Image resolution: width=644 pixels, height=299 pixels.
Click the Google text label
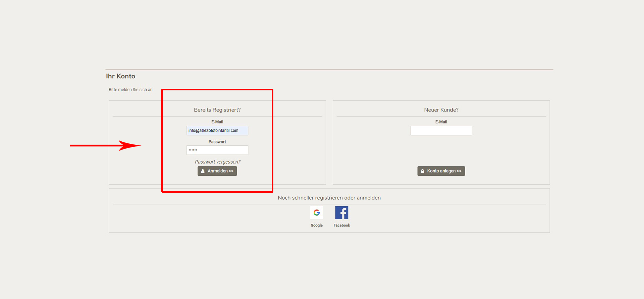click(317, 225)
